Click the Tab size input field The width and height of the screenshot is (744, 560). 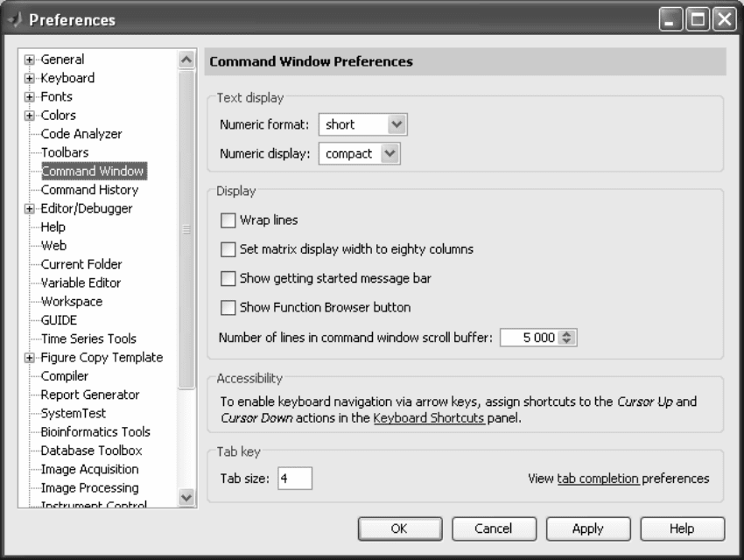[295, 478]
